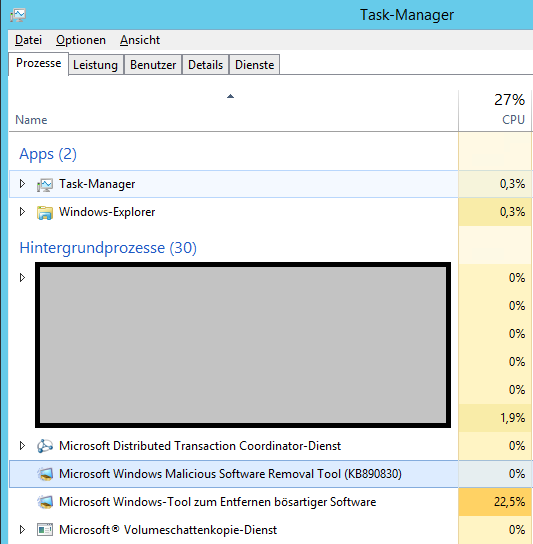Viewport: 533px width, 544px height.
Task: Click the 27% total CPU usage
Action: point(509,100)
